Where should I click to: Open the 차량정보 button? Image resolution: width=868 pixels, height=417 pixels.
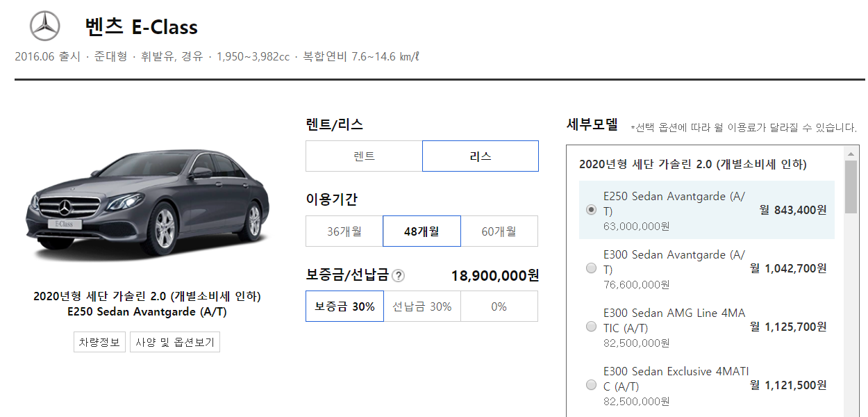click(99, 343)
